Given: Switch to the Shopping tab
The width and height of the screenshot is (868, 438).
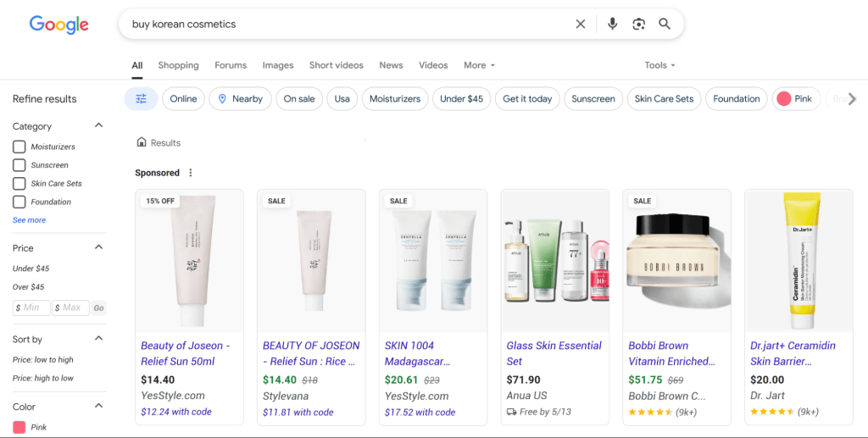Looking at the screenshot, I should (178, 65).
